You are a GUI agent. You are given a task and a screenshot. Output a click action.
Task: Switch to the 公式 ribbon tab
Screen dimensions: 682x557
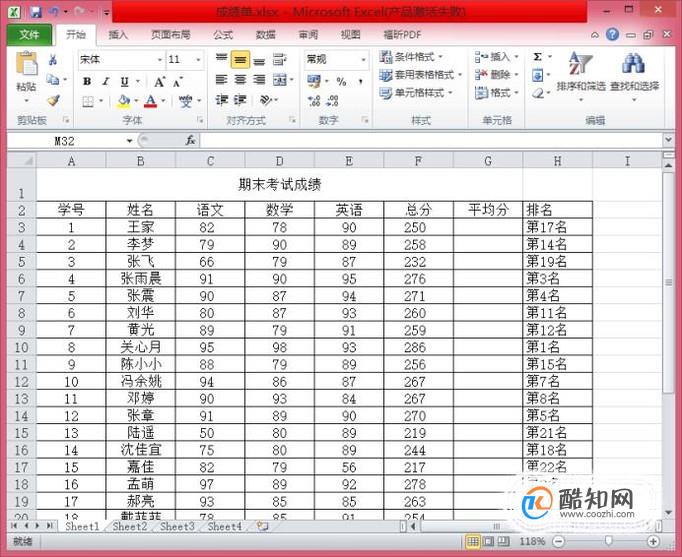click(223, 35)
